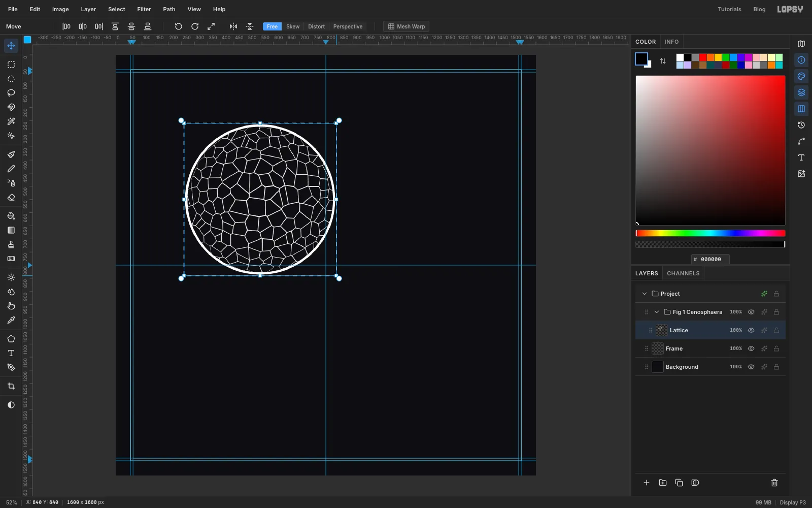
Task: Delete layer with the trash icon
Action: [774, 483]
